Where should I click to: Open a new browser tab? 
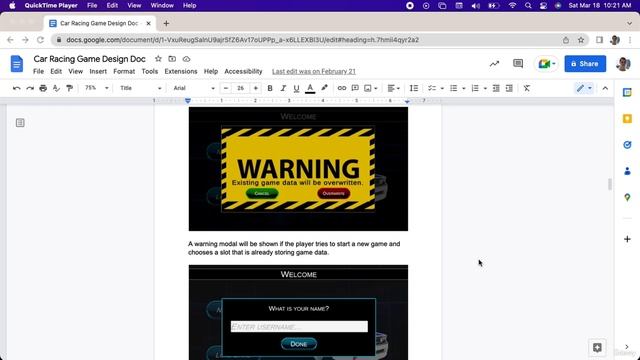(x=166, y=24)
